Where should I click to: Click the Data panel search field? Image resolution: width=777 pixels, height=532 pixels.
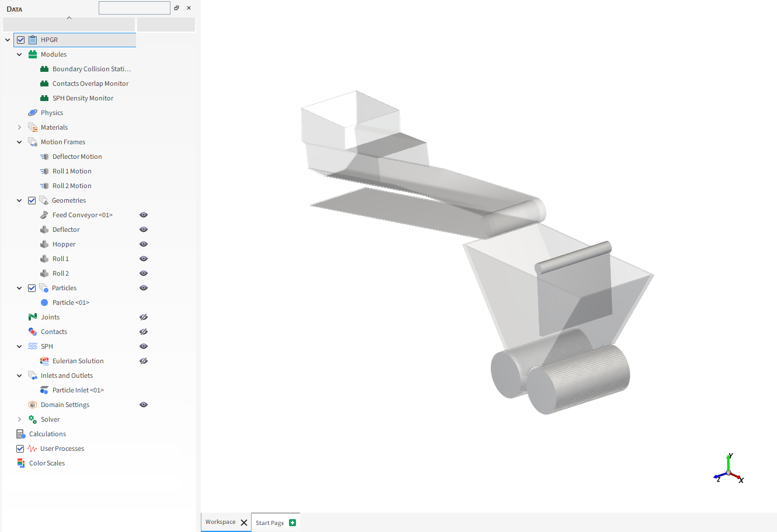tap(134, 8)
